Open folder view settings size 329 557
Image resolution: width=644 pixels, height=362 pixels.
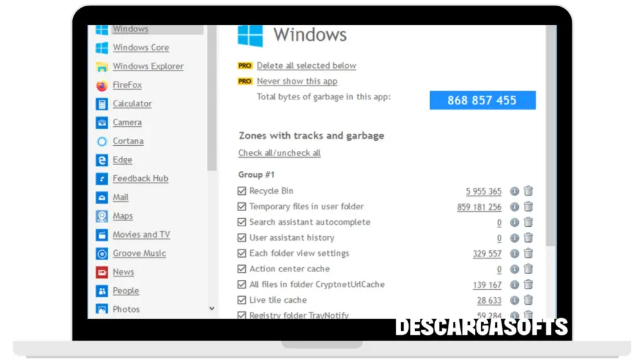point(487,254)
